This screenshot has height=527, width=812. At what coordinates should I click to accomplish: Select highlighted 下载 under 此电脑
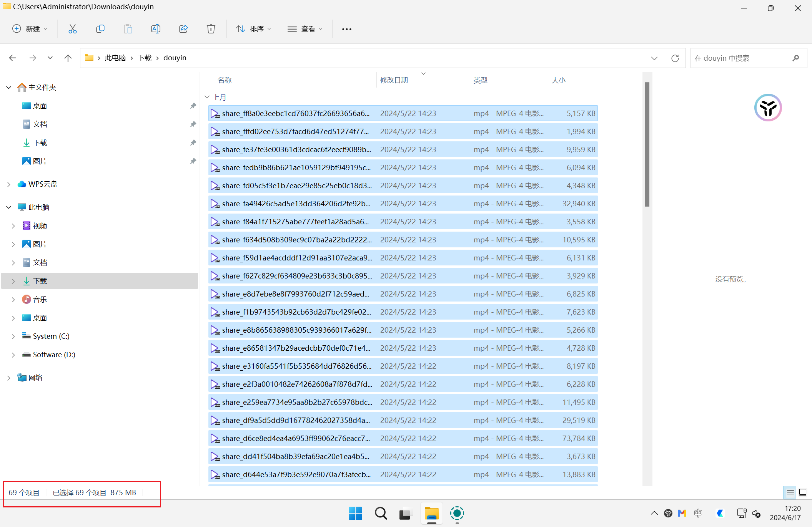[x=100, y=281]
